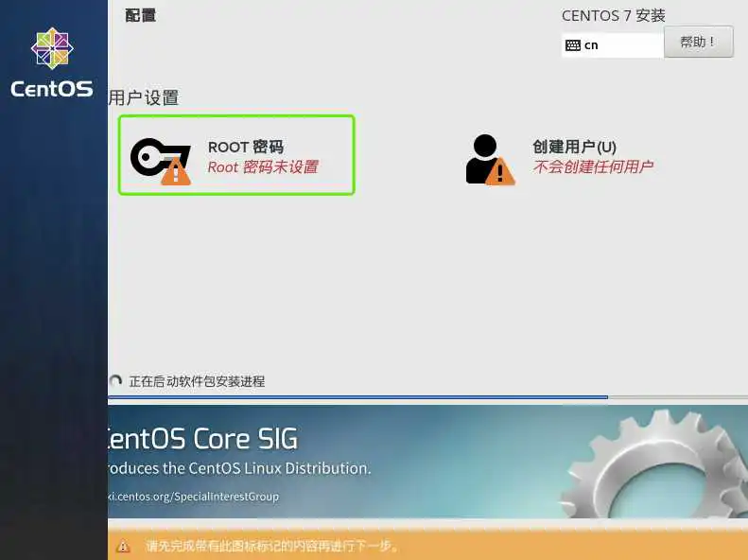Click the orange warning badge on user icon
This screenshot has width=748, height=560.
coord(500,171)
